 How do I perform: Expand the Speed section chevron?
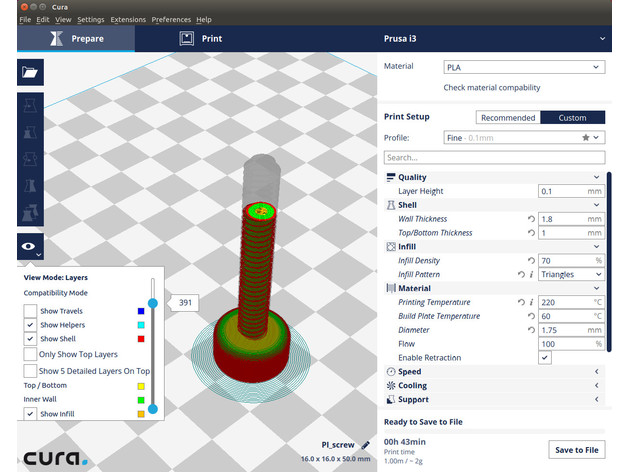(596, 372)
